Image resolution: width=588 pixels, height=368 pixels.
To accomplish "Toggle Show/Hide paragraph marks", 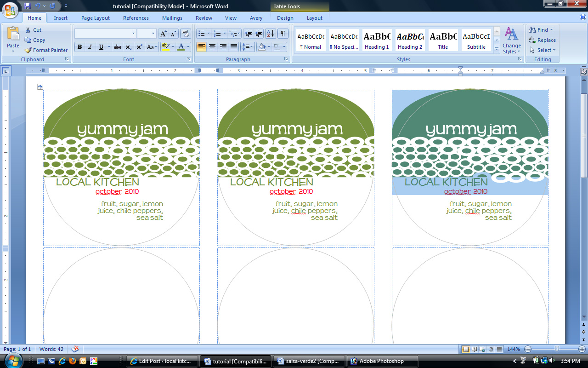I will pyautogui.click(x=283, y=34).
